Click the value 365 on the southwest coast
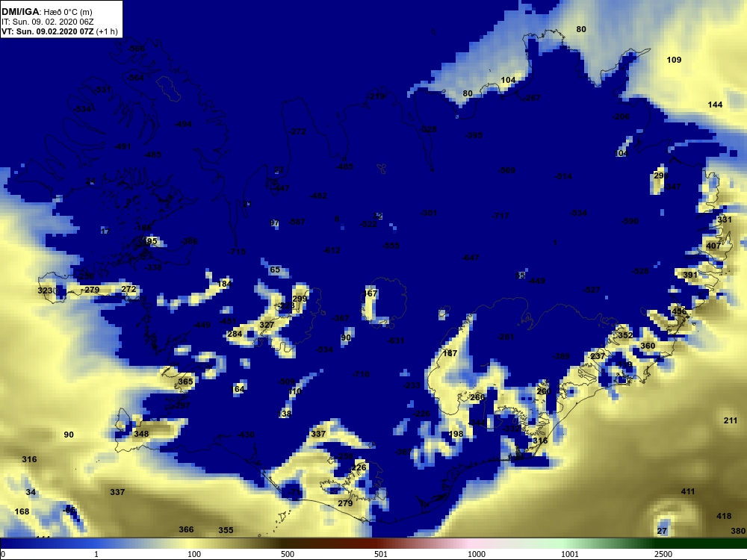Screen dimensions: 747x560 click(185, 382)
